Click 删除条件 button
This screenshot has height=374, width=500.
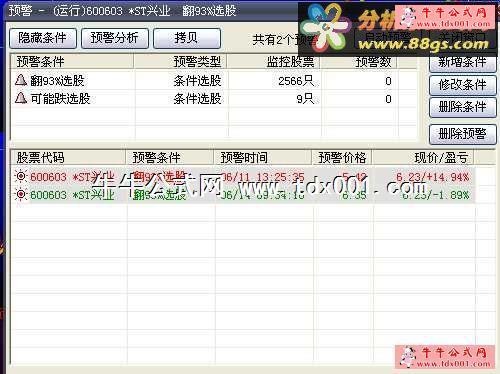463,107
